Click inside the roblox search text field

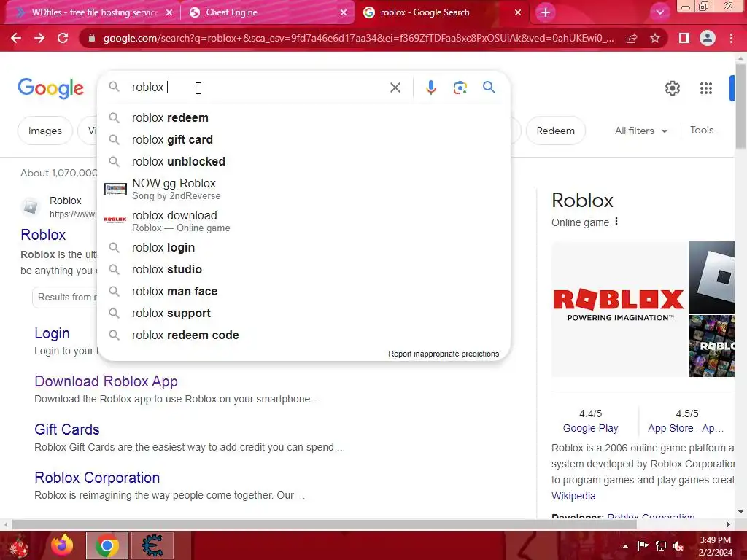(x=258, y=87)
